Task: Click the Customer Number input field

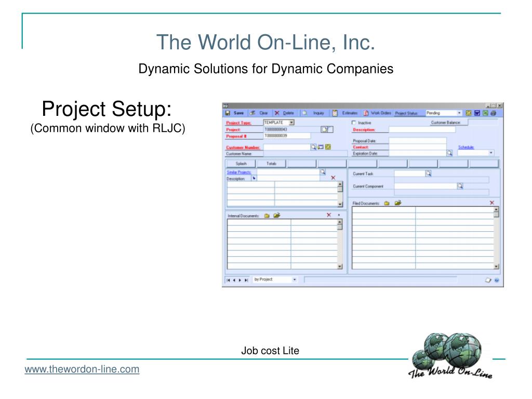Action: click(x=287, y=147)
